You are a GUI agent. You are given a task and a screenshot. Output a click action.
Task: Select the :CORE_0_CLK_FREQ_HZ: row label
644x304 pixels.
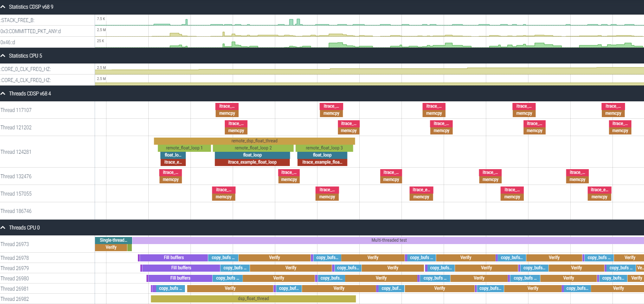(x=26, y=69)
